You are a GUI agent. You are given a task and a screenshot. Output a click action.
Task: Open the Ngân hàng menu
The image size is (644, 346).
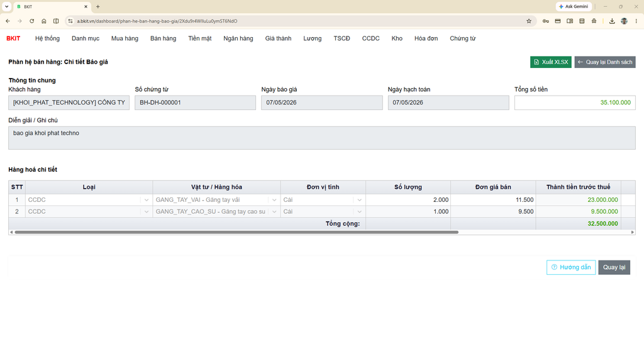click(x=238, y=38)
